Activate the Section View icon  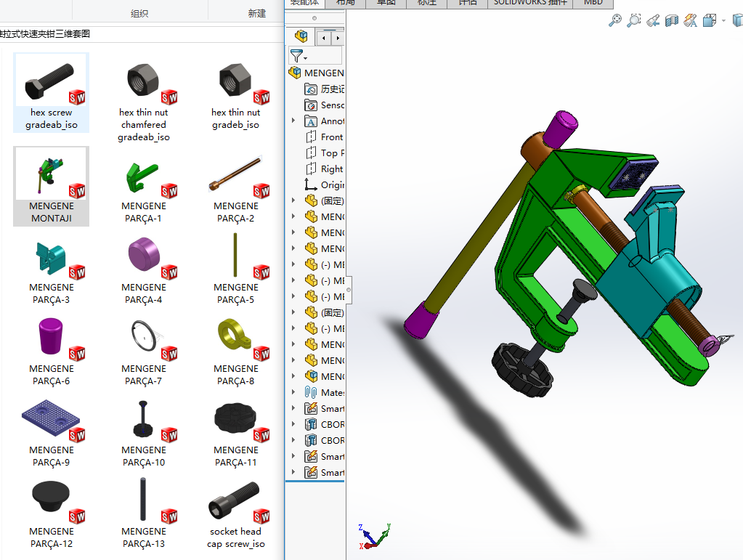671,20
